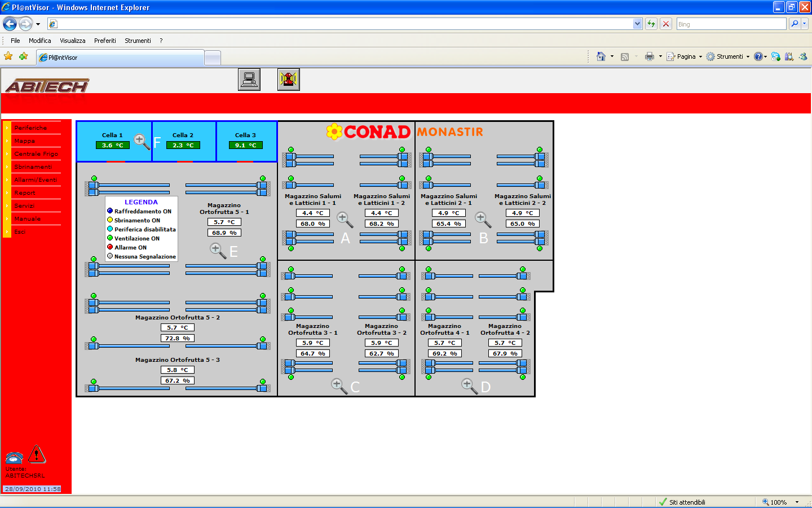Open the Strumenti menu in the menu bar
The image size is (812, 508).
pyautogui.click(x=138, y=41)
